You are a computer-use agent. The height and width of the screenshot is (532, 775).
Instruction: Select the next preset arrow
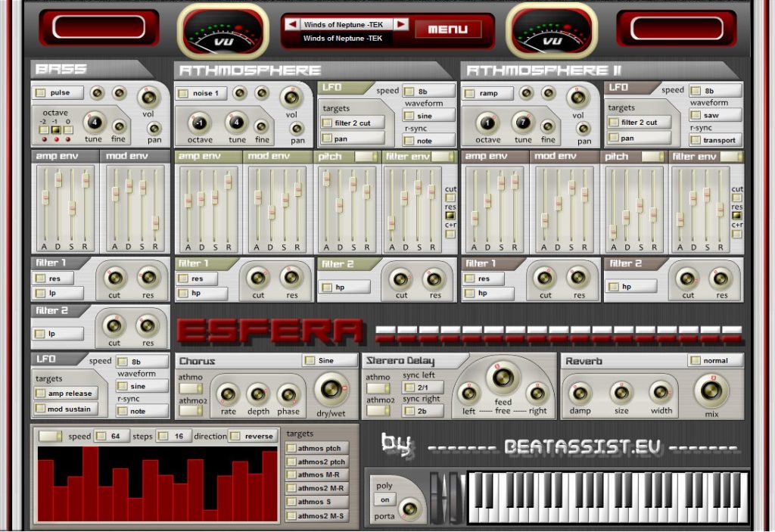pyautogui.click(x=400, y=23)
